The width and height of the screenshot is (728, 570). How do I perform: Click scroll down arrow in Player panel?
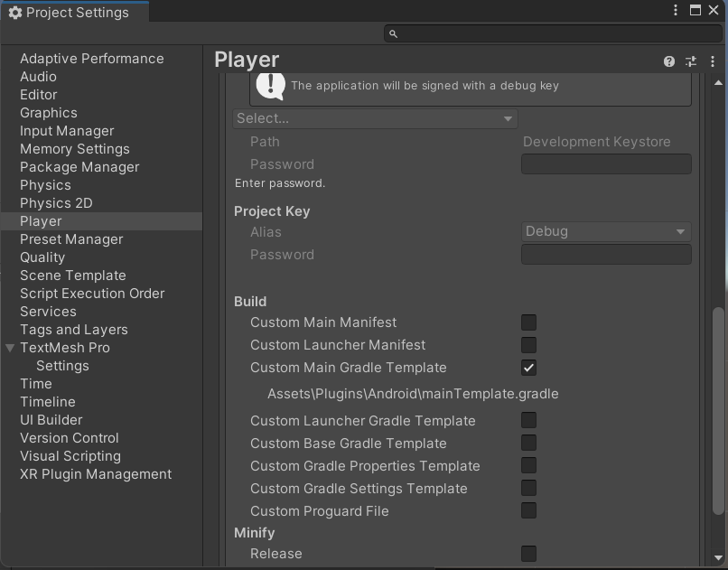tap(718, 557)
